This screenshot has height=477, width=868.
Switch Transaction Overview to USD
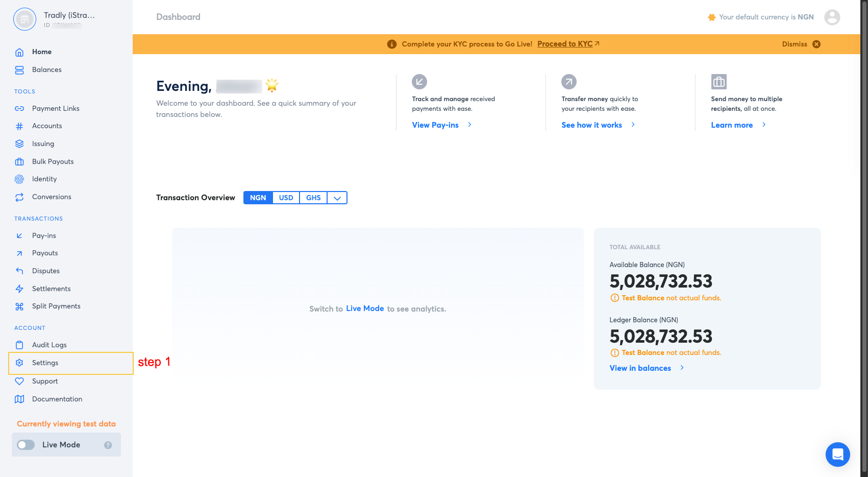(x=286, y=198)
